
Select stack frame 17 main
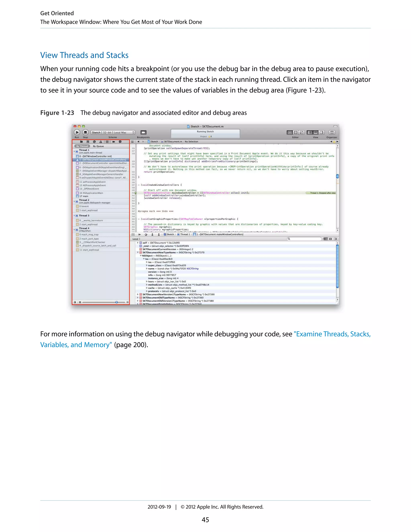click(101, 196)
